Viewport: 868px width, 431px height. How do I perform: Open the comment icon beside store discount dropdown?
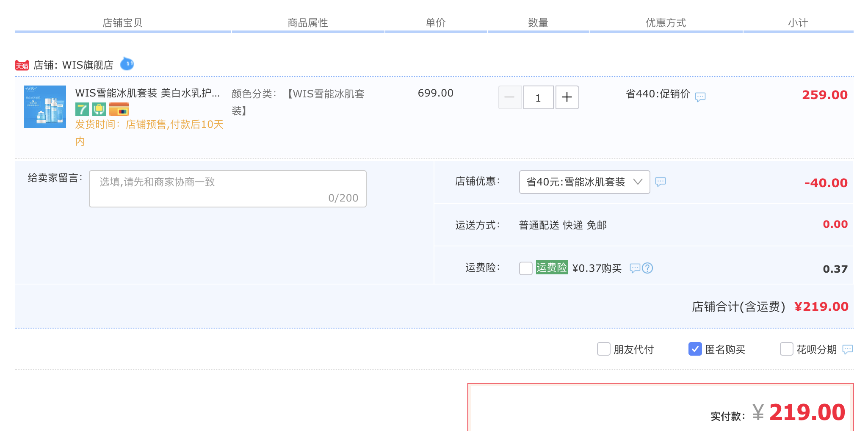click(661, 182)
